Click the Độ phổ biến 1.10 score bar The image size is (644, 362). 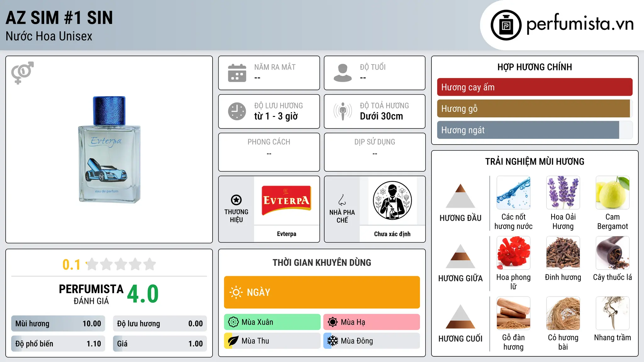coord(58,343)
